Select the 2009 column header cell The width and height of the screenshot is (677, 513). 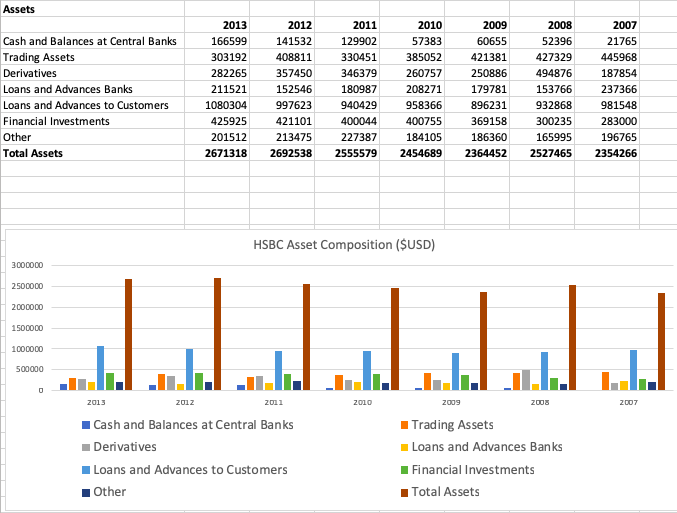click(x=477, y=25)
